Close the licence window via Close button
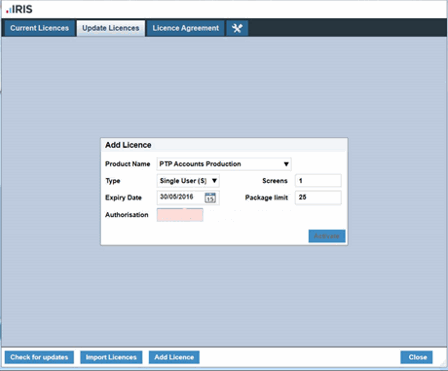448x371 pixels. coord(416,357)
